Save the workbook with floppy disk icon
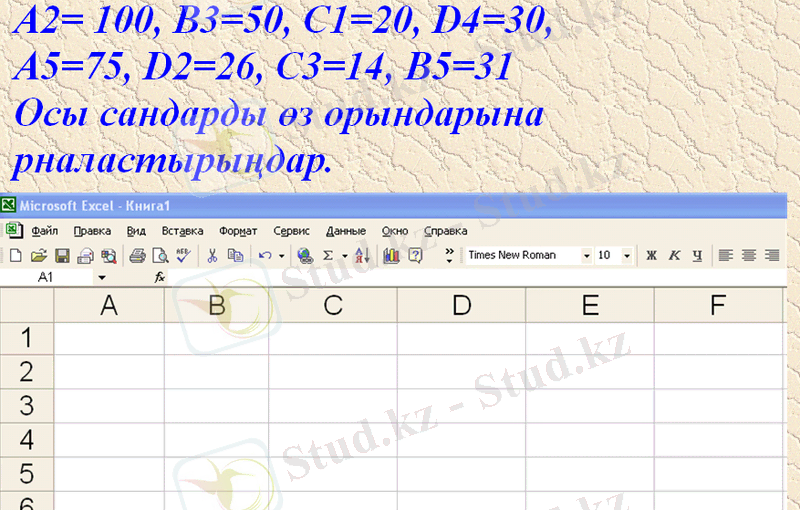Screen dimensions: 800x510 coord(61,256)
